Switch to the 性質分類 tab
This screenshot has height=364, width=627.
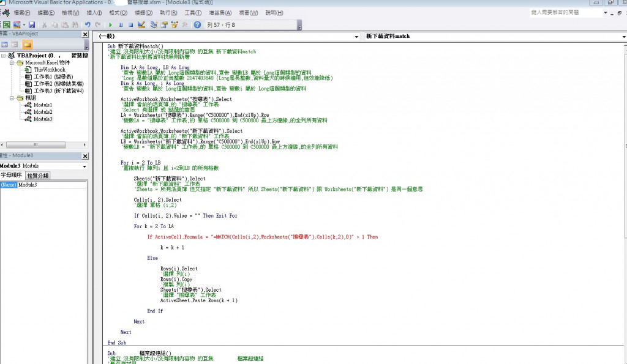click(x=38, y=176)
